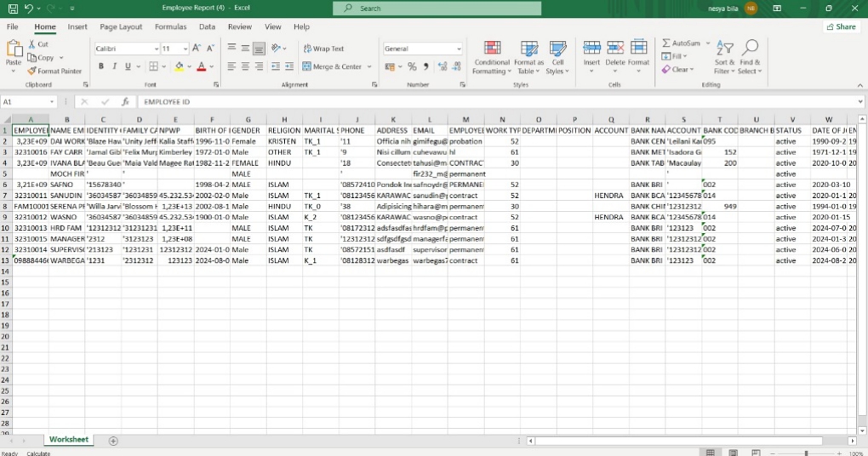Open the Formulas ribbon tab

click(x=170, y=26)
